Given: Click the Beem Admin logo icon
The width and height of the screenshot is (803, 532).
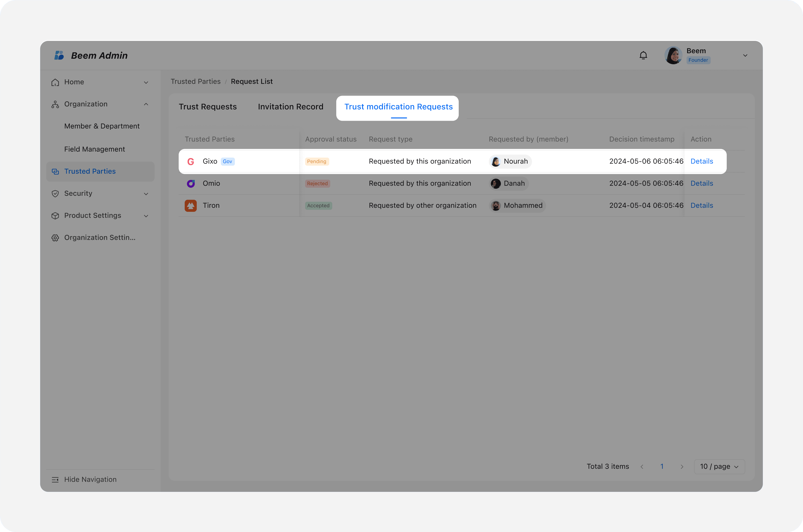Looking at the screenshot, I should tap(59, 55).
